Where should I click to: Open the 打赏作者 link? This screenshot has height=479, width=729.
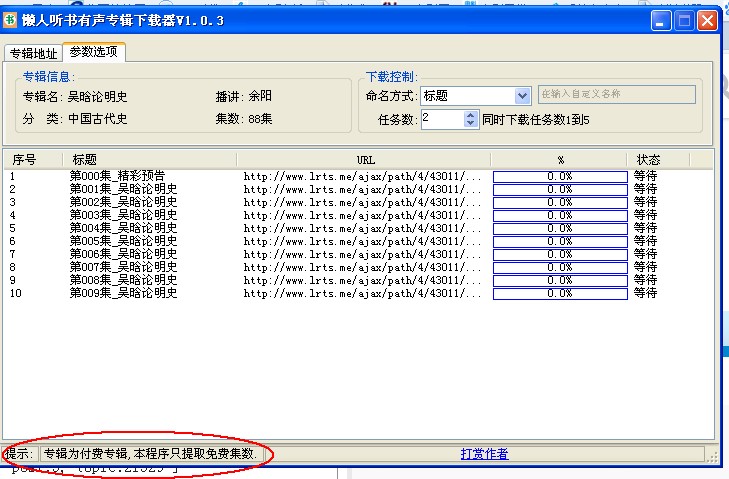coord(484,454)
